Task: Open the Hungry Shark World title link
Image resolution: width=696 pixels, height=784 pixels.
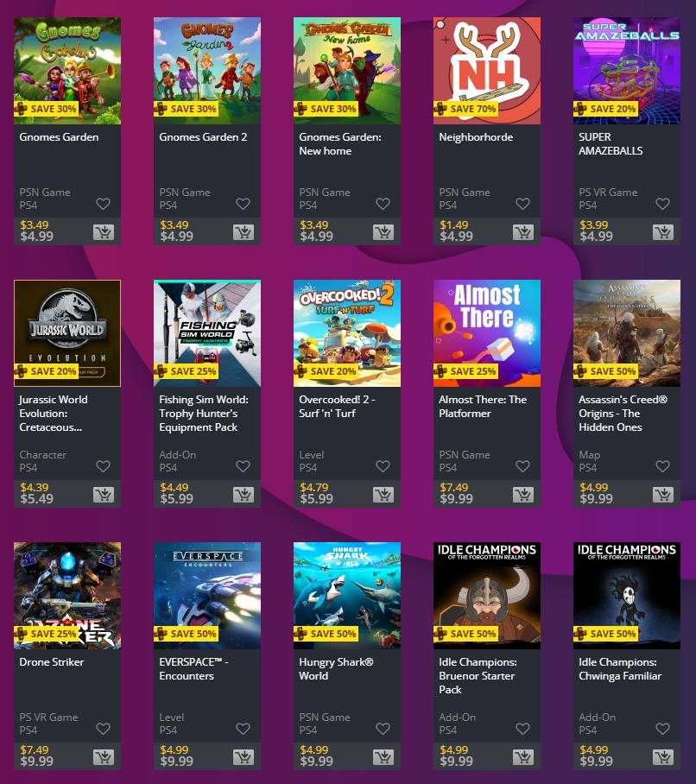Action: click(x=336, y=669)
